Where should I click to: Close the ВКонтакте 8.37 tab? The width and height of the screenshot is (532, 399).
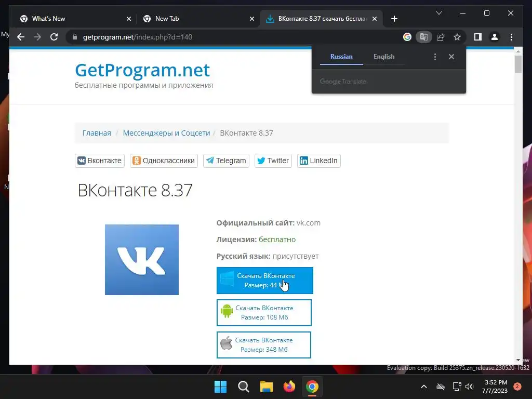tap(375, 19)
